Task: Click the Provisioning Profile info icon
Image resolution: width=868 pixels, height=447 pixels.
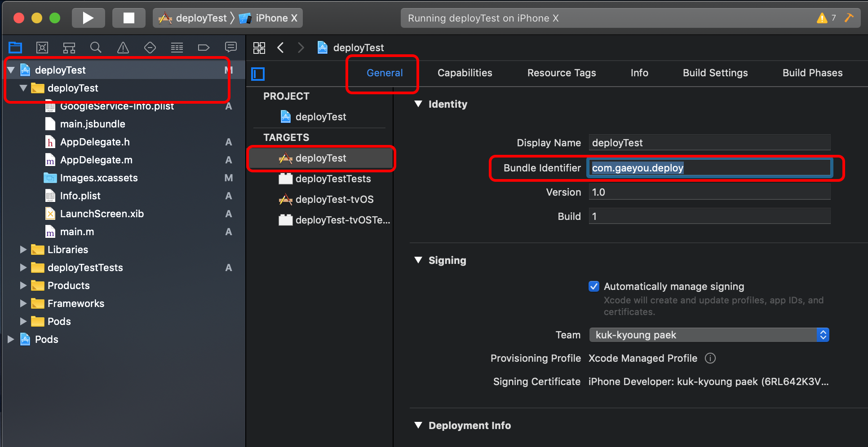Action: (710, 358)
